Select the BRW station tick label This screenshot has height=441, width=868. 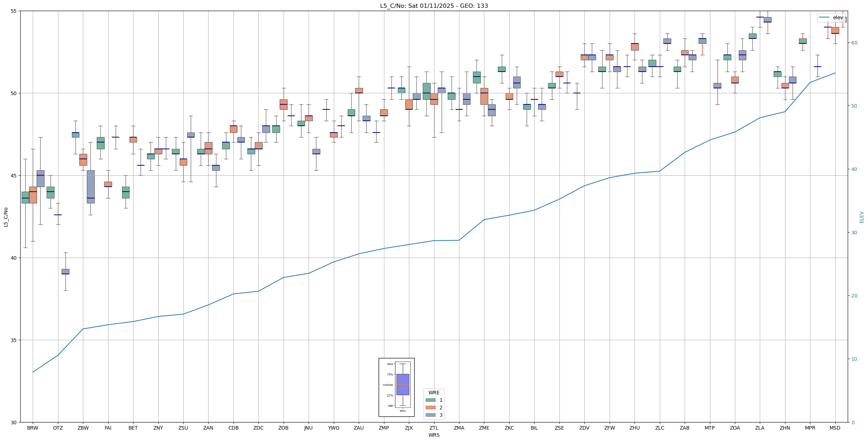33,428
